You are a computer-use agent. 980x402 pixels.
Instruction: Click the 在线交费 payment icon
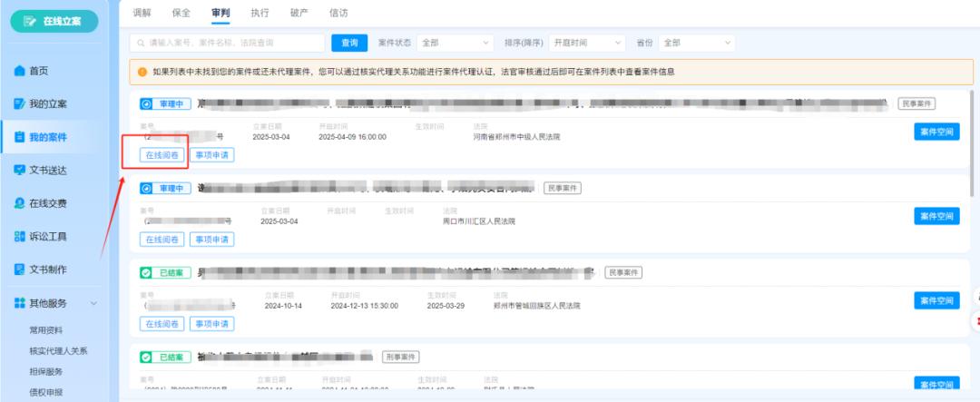click(20, 203)
